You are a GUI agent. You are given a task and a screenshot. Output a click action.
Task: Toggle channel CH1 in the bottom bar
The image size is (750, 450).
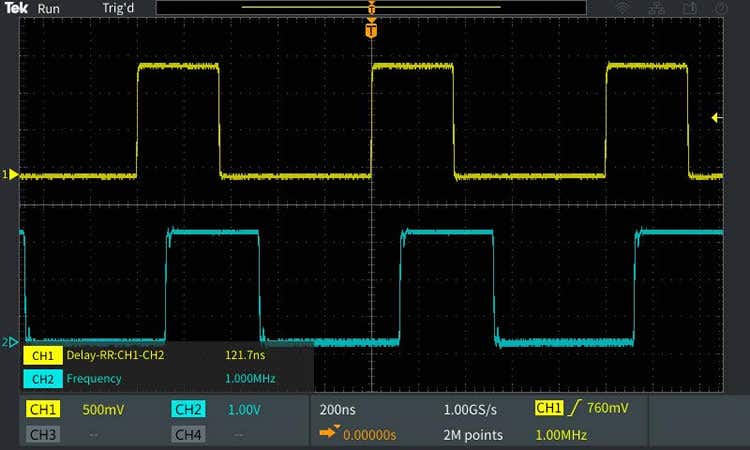coord(43,409)
